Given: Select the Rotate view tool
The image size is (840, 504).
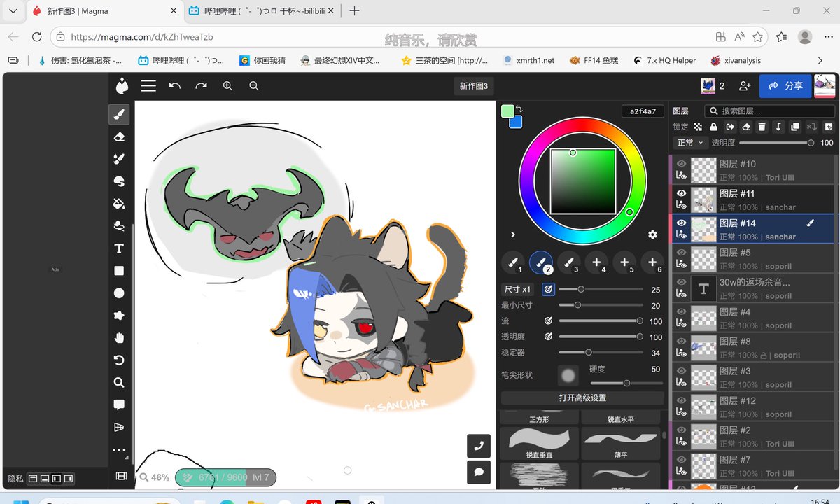Looking at the screenshot, I should coord(119,360).
